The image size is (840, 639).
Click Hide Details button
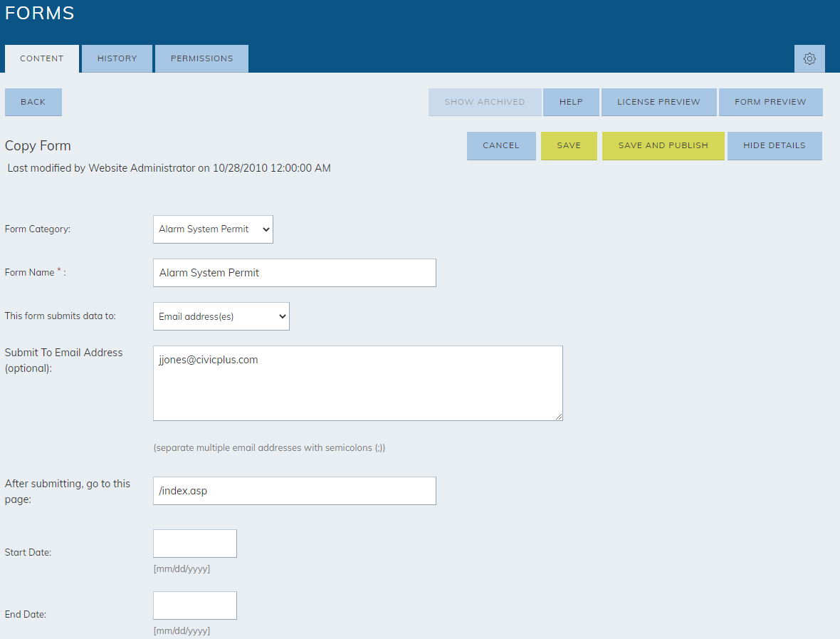[x=775, y=146]
